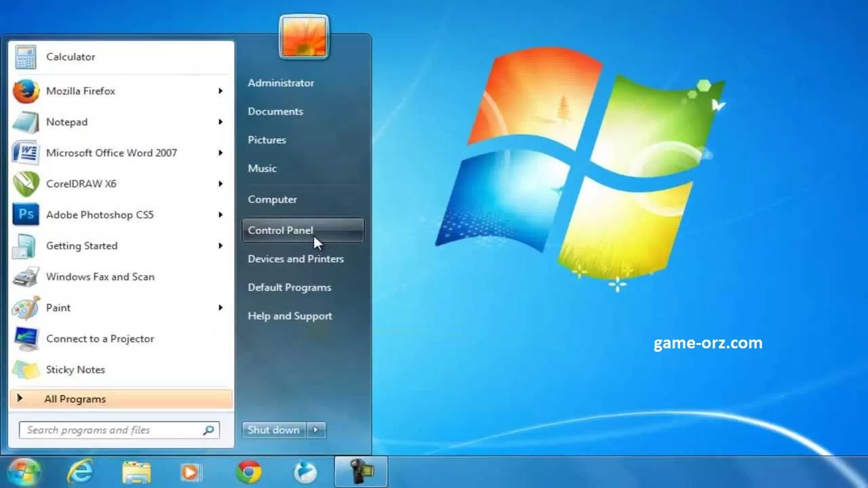Click the user account picture
This screenshot has height=488, width=868.
[x=304, y=37]
